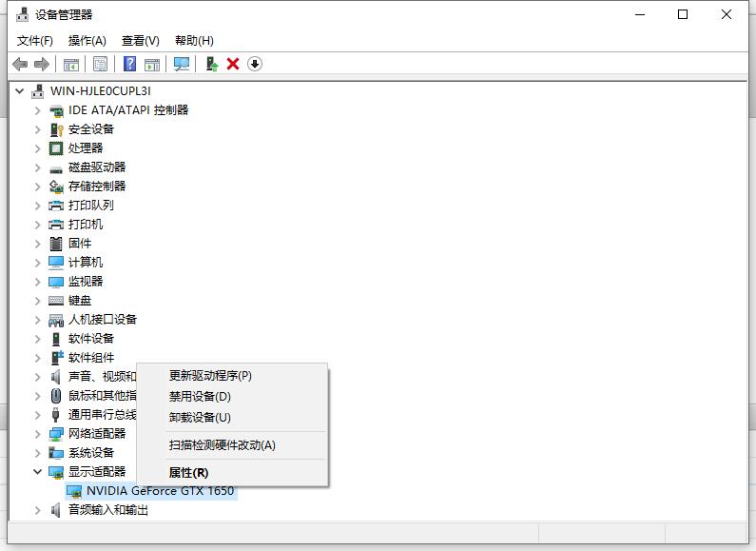Viewport: 756px width, 551px height.
Task: Click 扫描检测硬件改动(A) menu entry
Action: pyautogui.click(x=222, y=445)
